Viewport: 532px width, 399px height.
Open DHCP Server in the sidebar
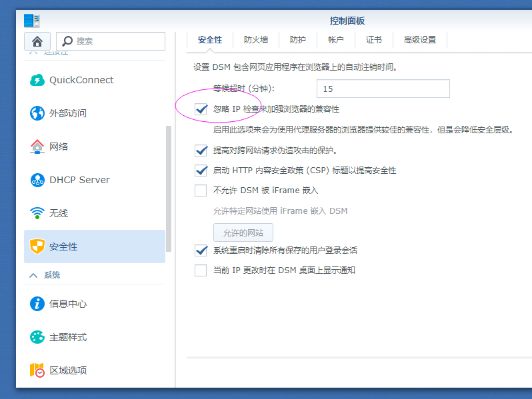[x=95, y=180]
